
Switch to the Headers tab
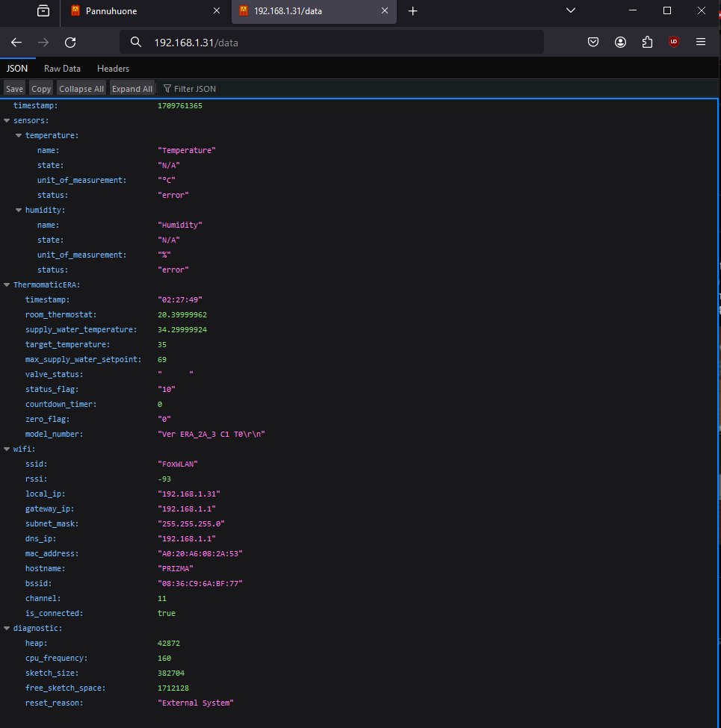point(113,69)
